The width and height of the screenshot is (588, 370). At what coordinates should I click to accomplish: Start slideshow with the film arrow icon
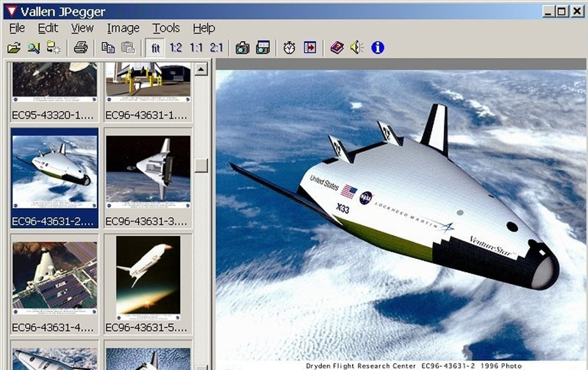coord(309,48)
